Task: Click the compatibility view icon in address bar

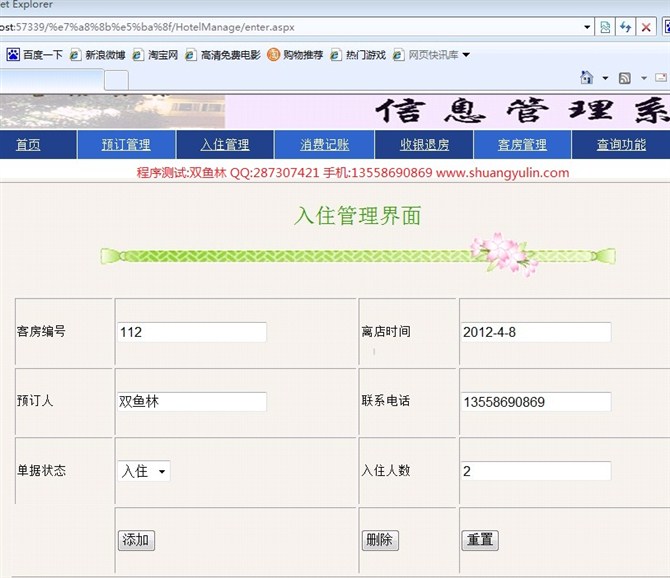Action: click(x=605, y=27)
